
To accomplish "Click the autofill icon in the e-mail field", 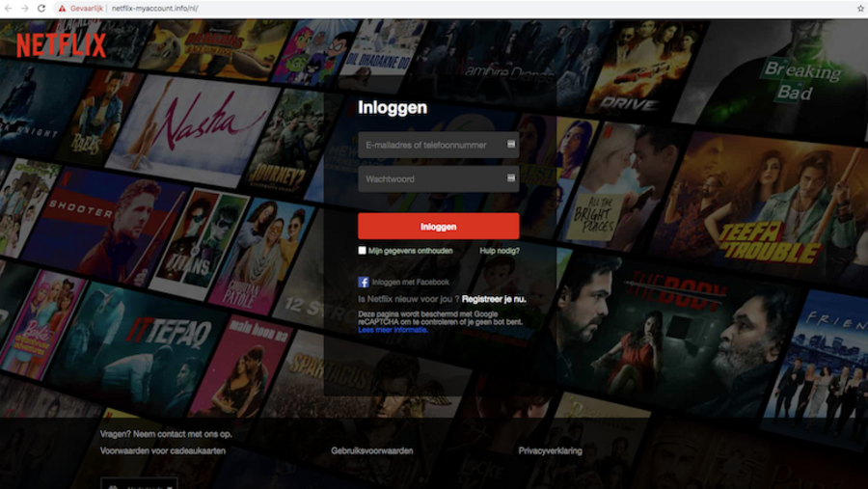I will tap(511, 144).
